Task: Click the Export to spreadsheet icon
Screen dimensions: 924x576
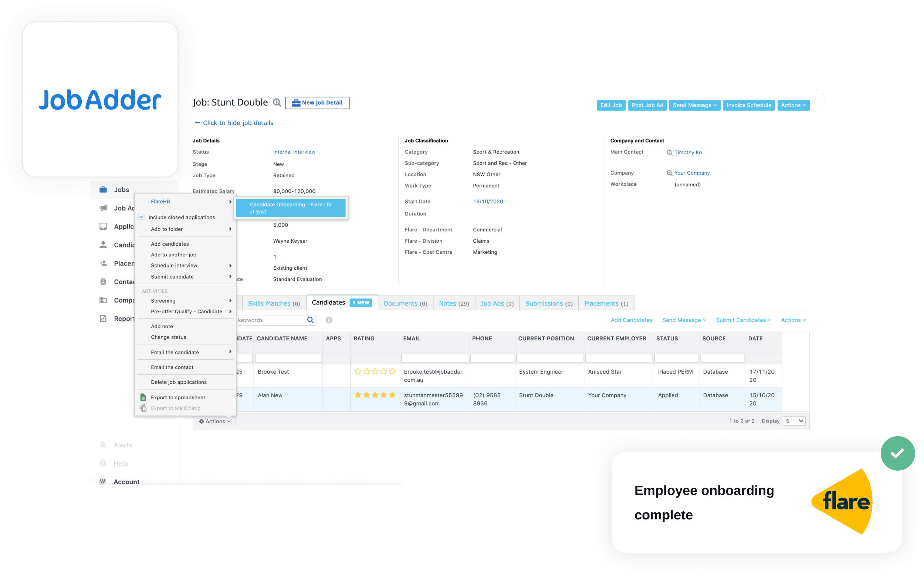Action: click(x=143, y=397)
